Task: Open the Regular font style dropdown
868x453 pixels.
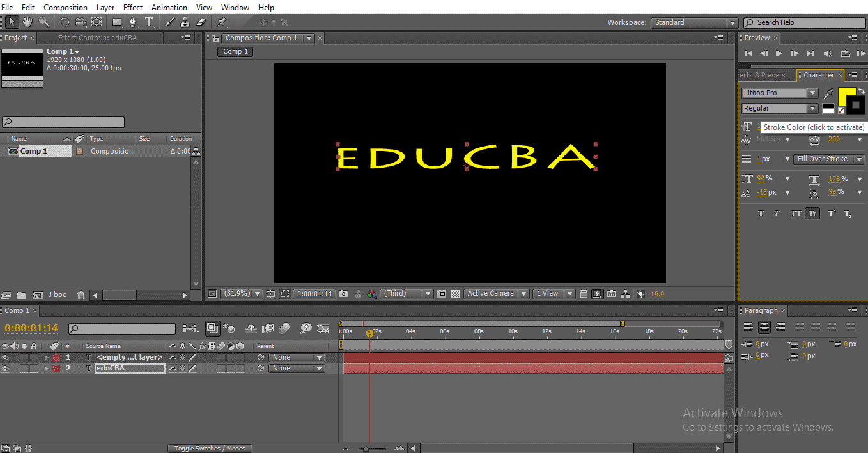Action: 779,108
